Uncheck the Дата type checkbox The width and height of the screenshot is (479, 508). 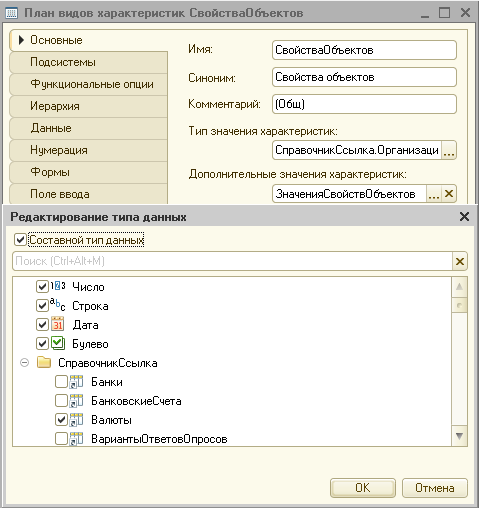pos(42,324)
